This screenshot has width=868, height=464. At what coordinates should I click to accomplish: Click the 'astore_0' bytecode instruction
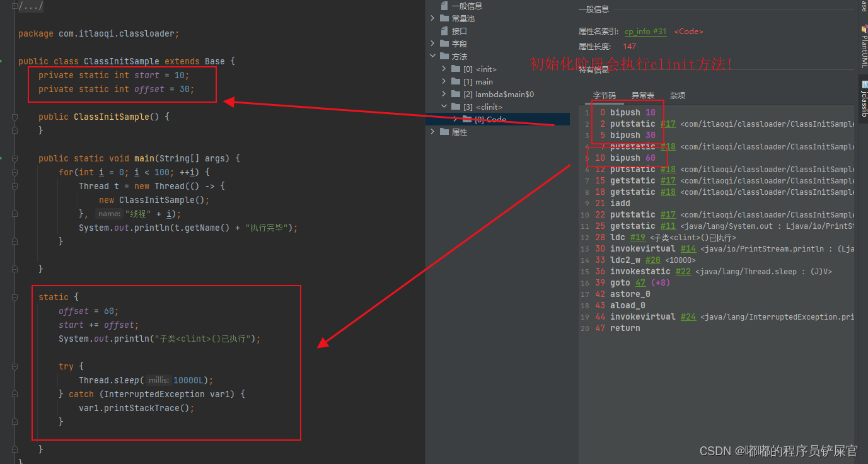[630, 294]
